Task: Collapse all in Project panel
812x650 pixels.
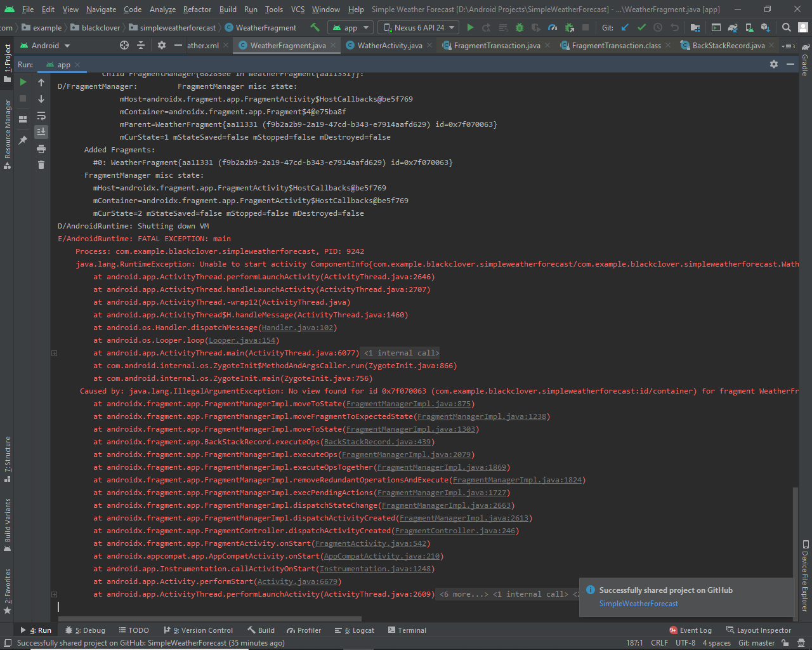Action: 141,45
